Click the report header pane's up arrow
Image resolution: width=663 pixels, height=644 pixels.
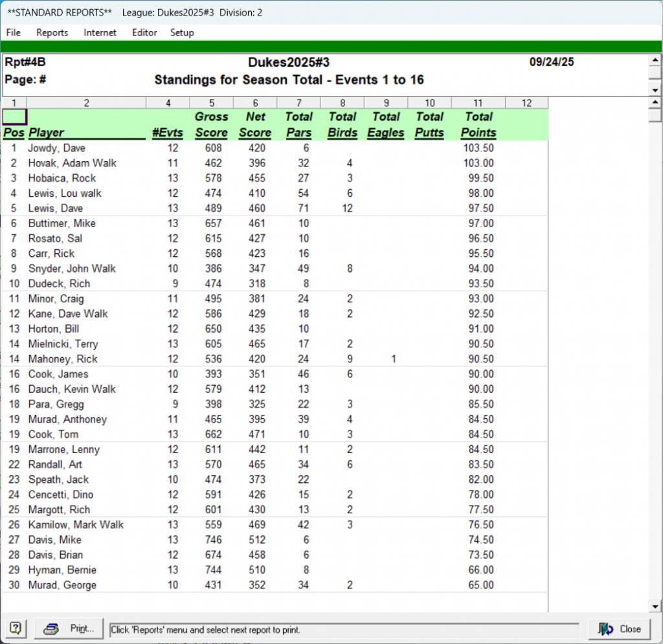655,60
